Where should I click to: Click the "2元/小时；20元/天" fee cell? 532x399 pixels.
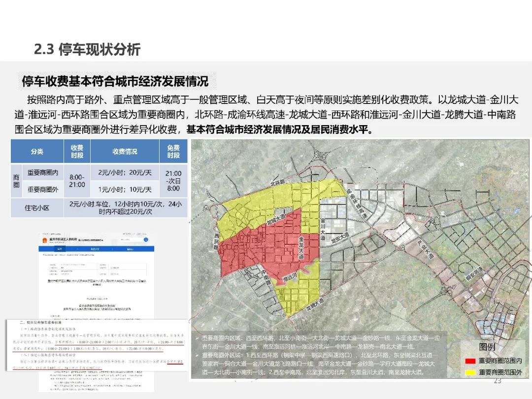point(125,173)
